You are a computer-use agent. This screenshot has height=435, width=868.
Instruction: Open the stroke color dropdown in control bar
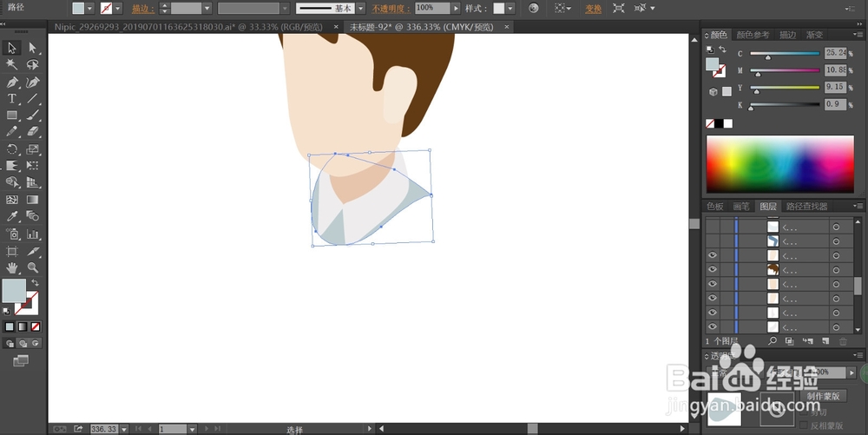(x=118, y=9)
